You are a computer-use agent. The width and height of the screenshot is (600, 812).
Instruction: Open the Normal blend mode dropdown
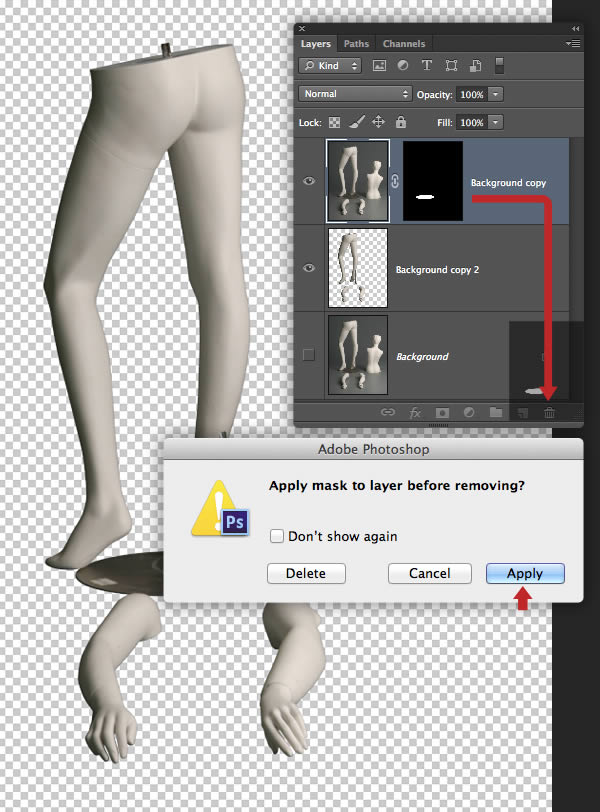tap(355, 94)
